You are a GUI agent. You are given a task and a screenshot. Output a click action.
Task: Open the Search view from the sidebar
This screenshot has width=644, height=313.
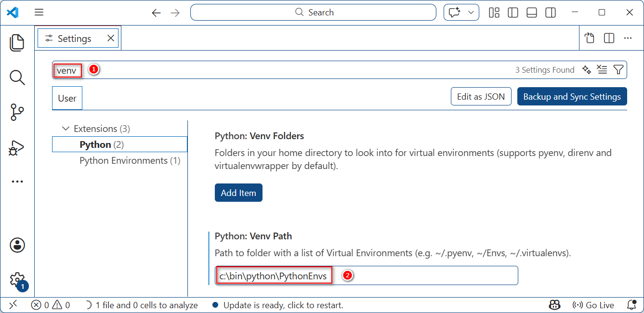click(17, 77)
